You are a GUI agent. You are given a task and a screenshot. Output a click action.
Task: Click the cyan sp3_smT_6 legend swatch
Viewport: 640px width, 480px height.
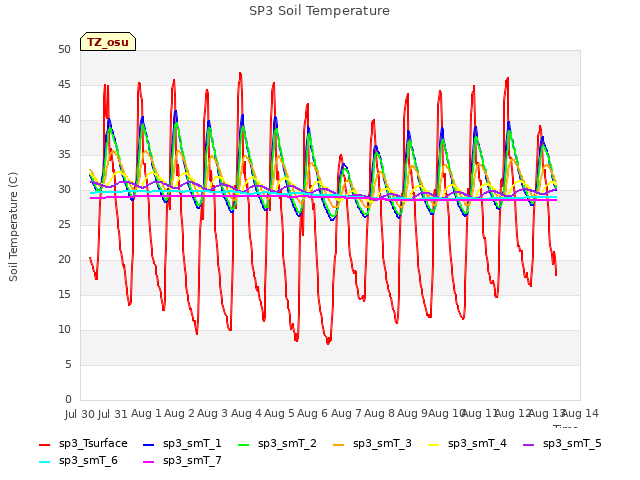coord(44,462)
